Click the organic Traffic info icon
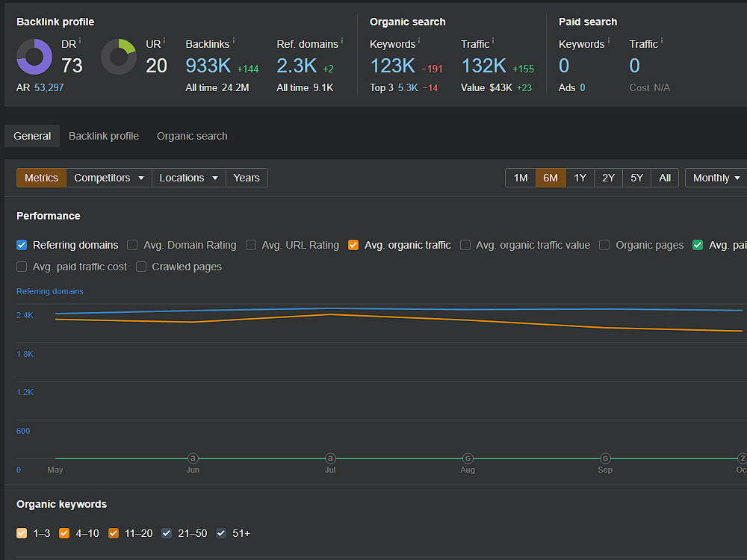747x560 pixels. (x=492, y=40)
